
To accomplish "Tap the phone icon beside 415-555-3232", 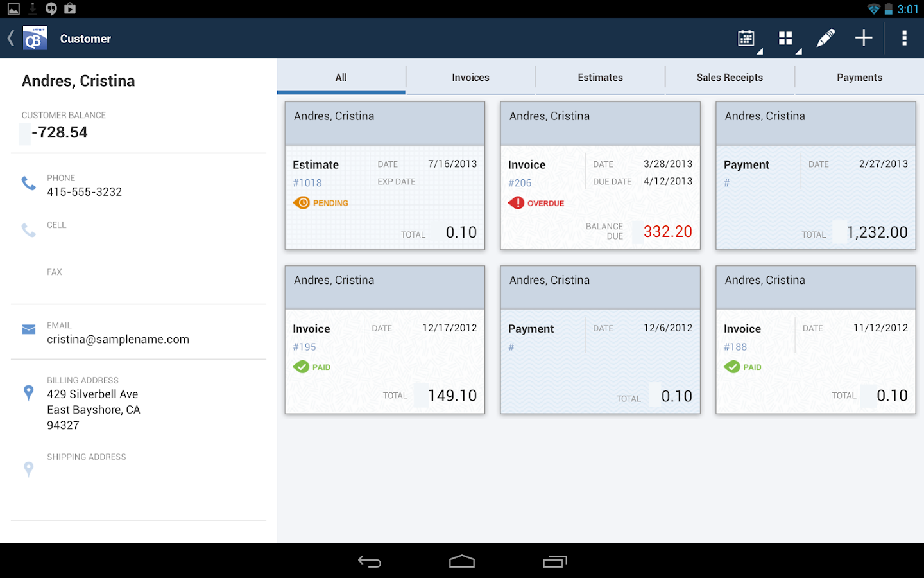I will (28, 183).
